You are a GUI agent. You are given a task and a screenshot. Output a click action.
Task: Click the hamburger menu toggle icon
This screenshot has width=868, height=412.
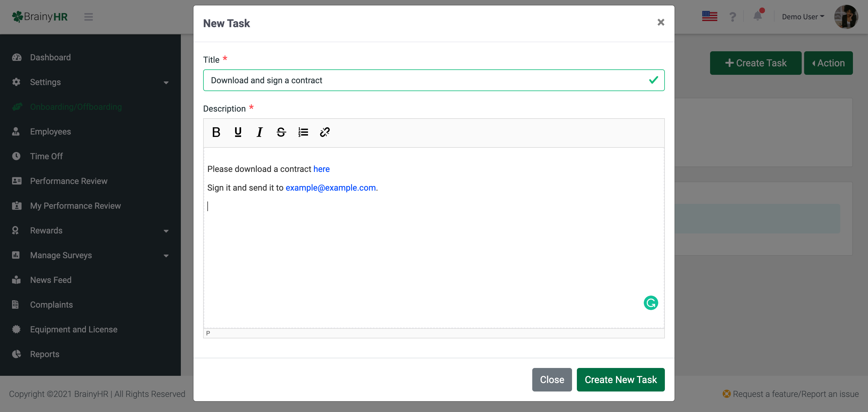pyautogui.click(x=89, y=17)
